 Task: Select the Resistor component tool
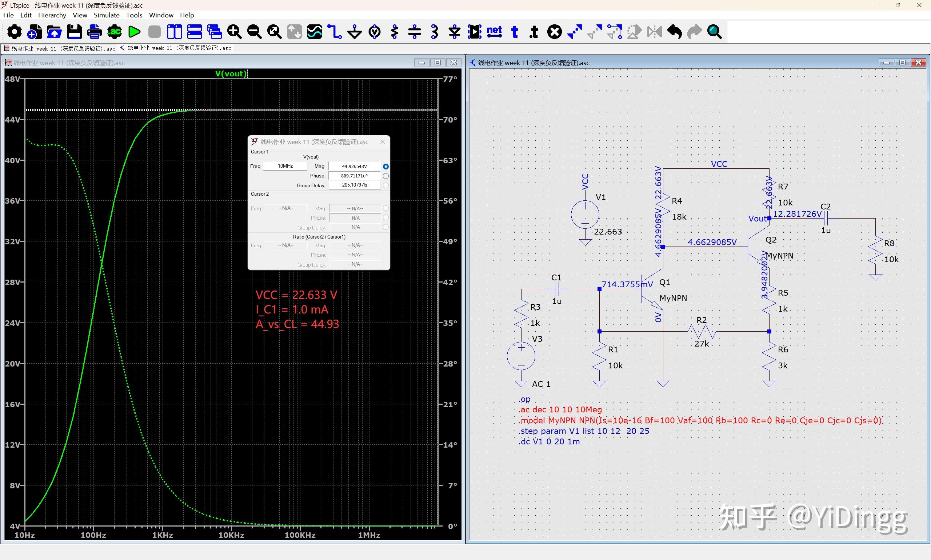394,32
